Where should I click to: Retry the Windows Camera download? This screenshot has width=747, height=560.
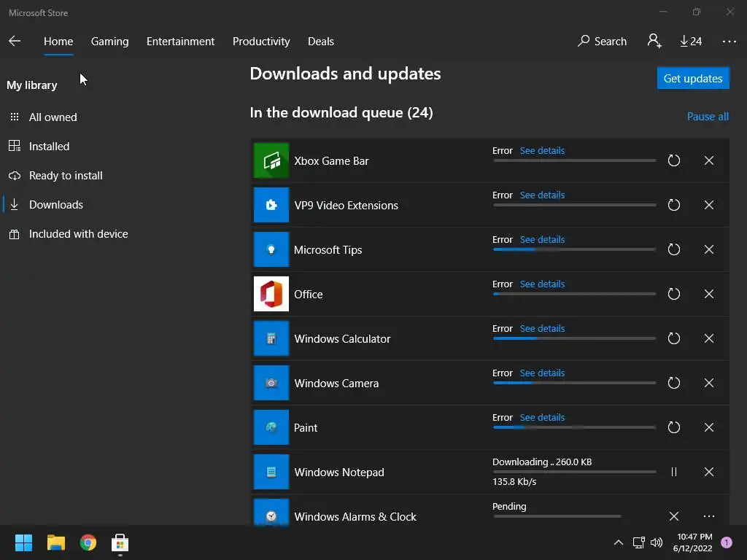tap(673, 383)
